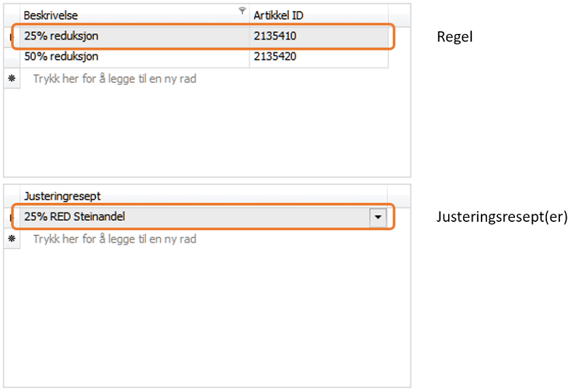Click the new-row asterisk in the Justeringresept grid
Screen dimensions: 579x392
pyautogui.click(x=11, y=239)
